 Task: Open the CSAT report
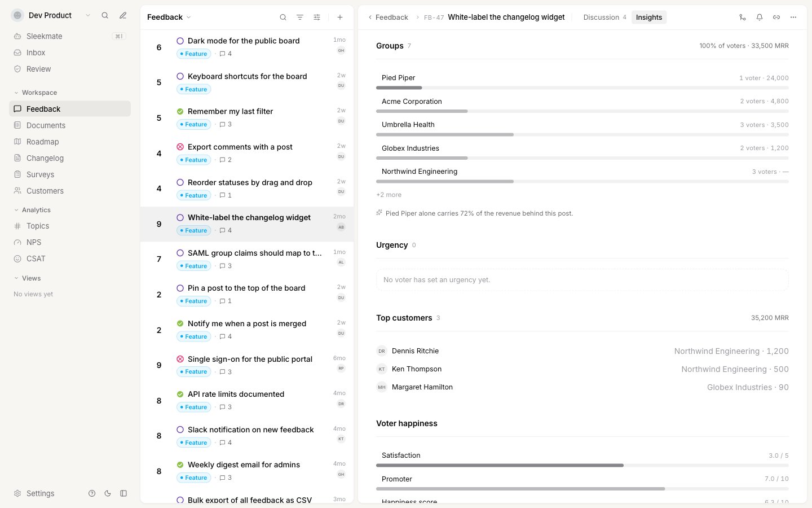click(70, 259)
